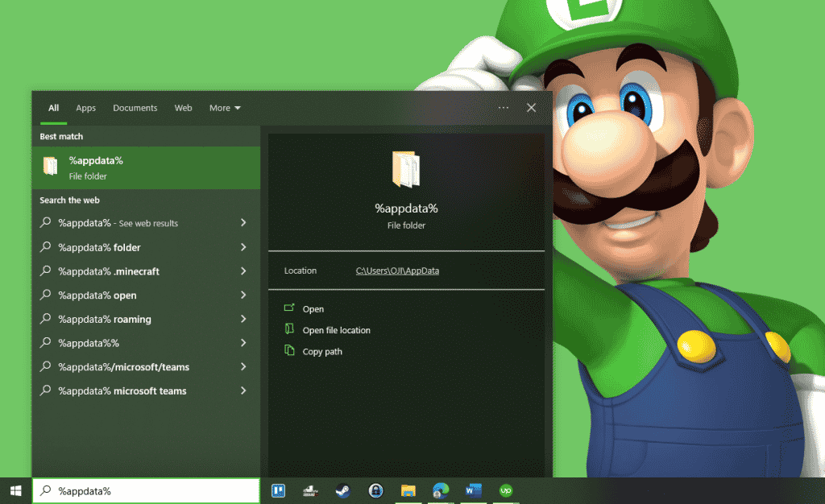Expand the %appdata% roaming suggestion chevron
The image size is (825, 504).
[x=243, y=319]
